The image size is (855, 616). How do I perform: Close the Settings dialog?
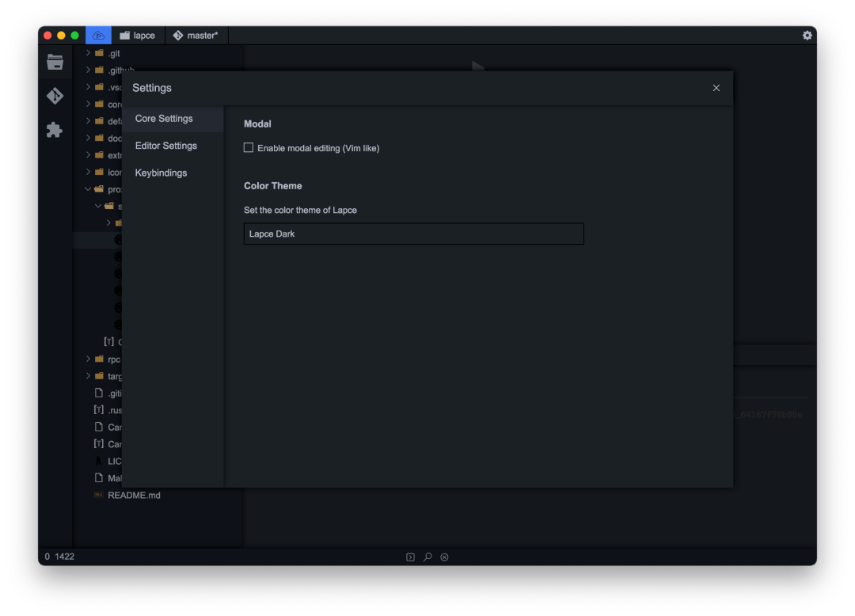pos(716,88)
